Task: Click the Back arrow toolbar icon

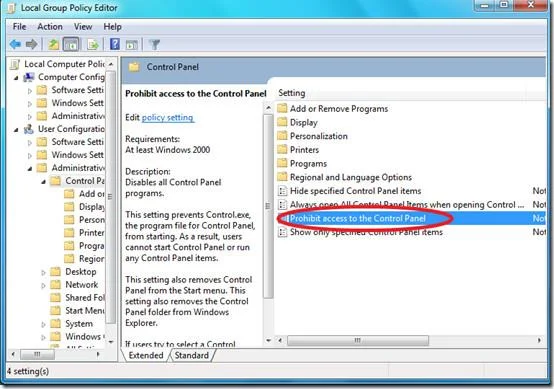Action: (x=15, y=45)
